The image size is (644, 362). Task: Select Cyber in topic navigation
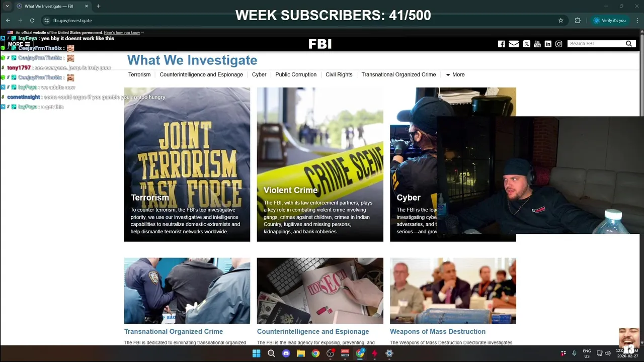(x=259, y=74)
